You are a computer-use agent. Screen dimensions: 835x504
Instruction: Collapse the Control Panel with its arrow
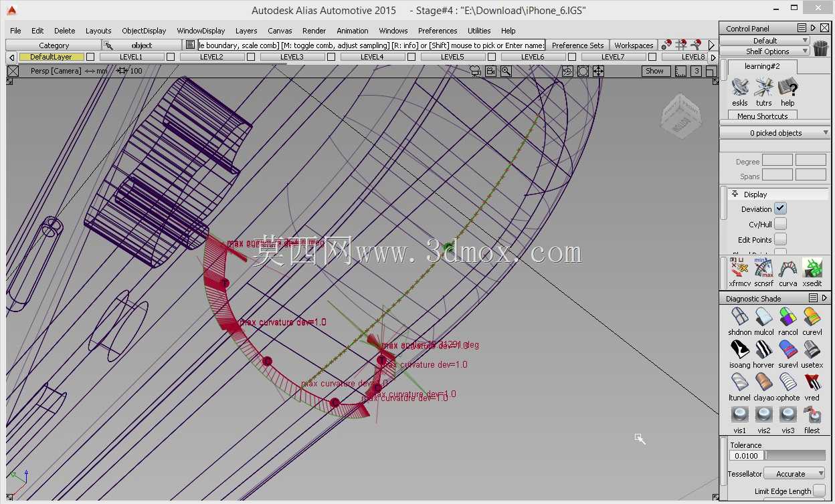pyautogui.click(x=813, y=28)
